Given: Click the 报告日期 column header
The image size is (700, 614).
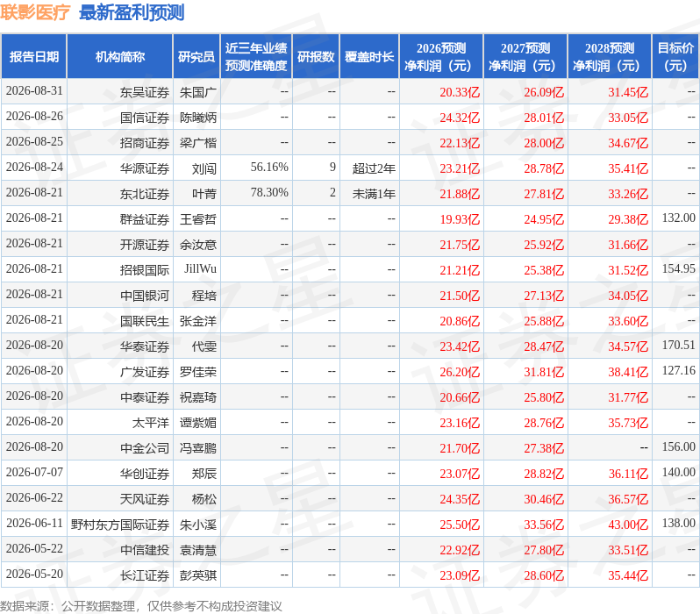Looking at the screenshot, I should pos(34,57).
